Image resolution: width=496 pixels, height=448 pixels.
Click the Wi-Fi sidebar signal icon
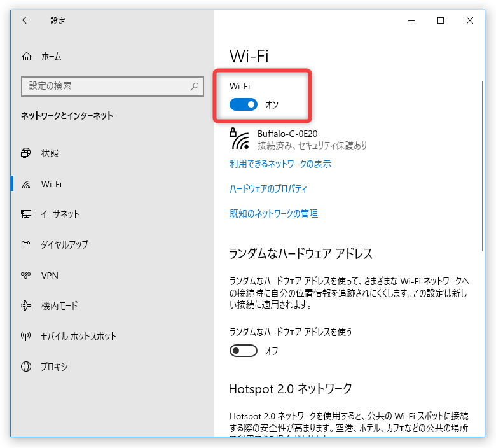point(26,185)
